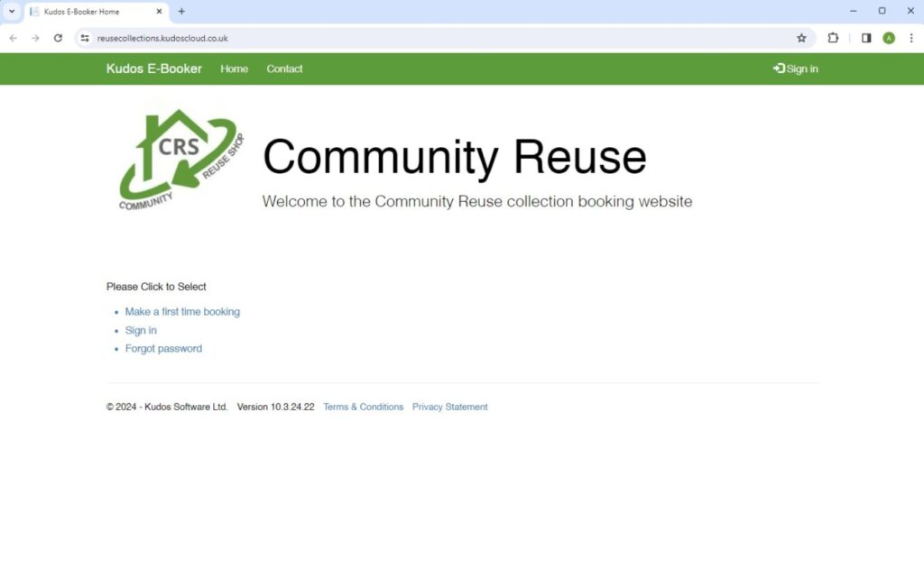The height and width of the screenshot is (568, 924).
Task: Open the browser extensions puzzle icon
Action: (833, 38)
